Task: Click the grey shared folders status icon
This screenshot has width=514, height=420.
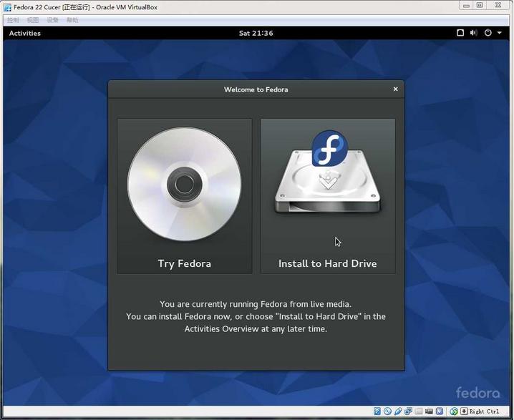Action: click(x=419, y=411)
